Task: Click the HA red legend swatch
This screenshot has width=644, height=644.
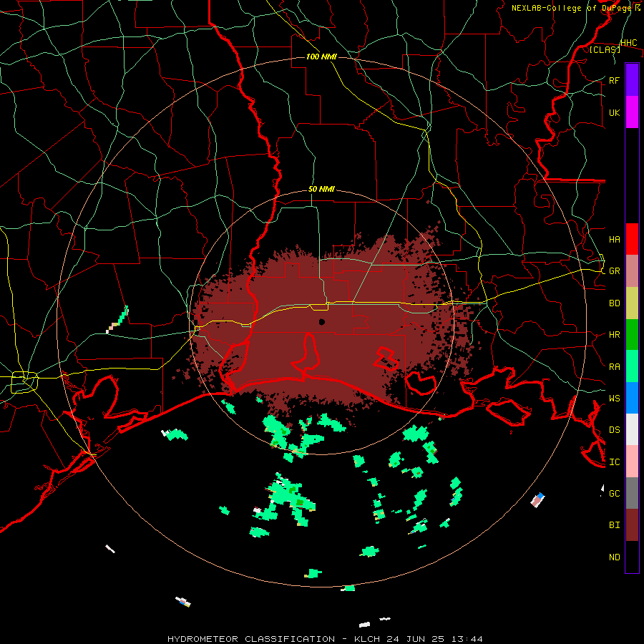Action: tap(632, 239)
